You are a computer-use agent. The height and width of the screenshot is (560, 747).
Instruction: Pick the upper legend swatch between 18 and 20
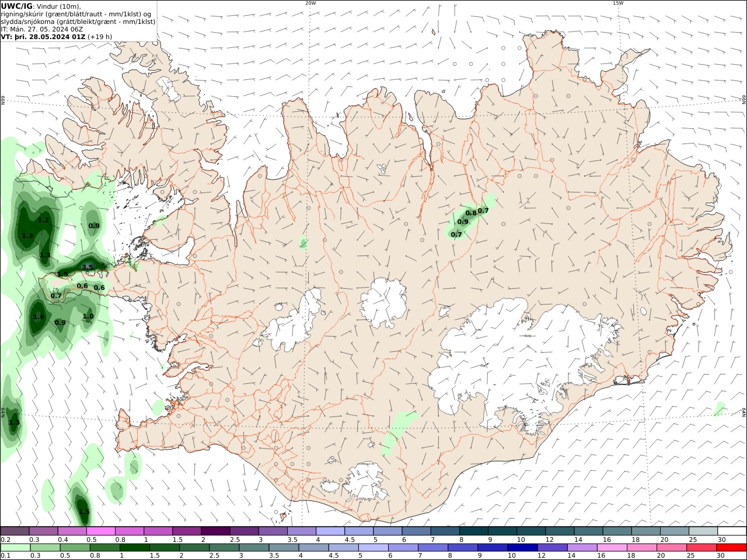coord(646,531)
